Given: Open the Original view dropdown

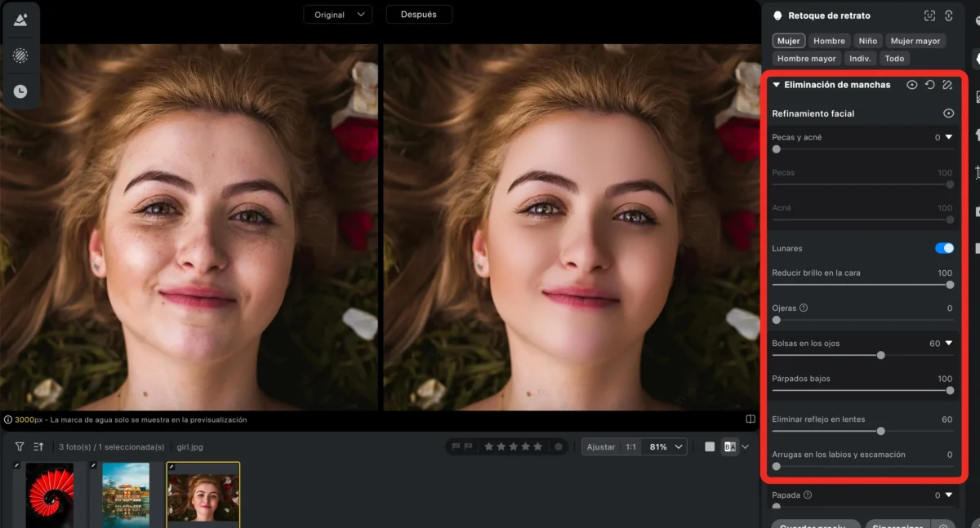Looking at the screenshot, I should click(338, 15).
